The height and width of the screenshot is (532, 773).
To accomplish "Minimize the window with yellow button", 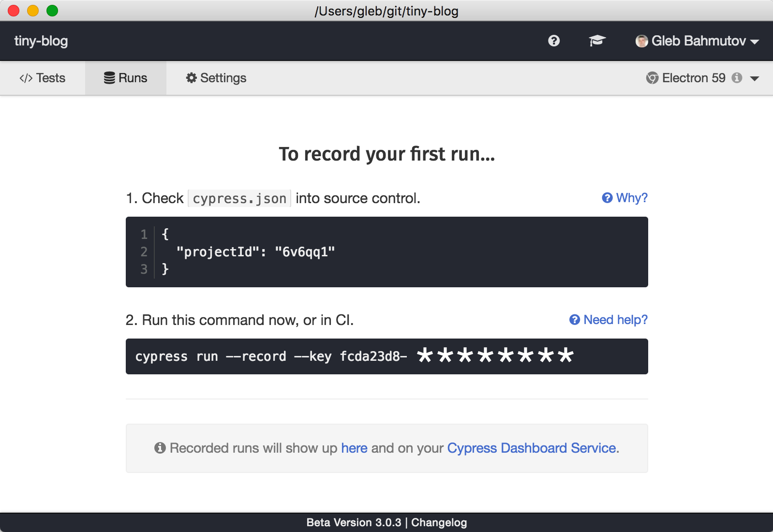I will pyautogui.click(x=33, y=11).
